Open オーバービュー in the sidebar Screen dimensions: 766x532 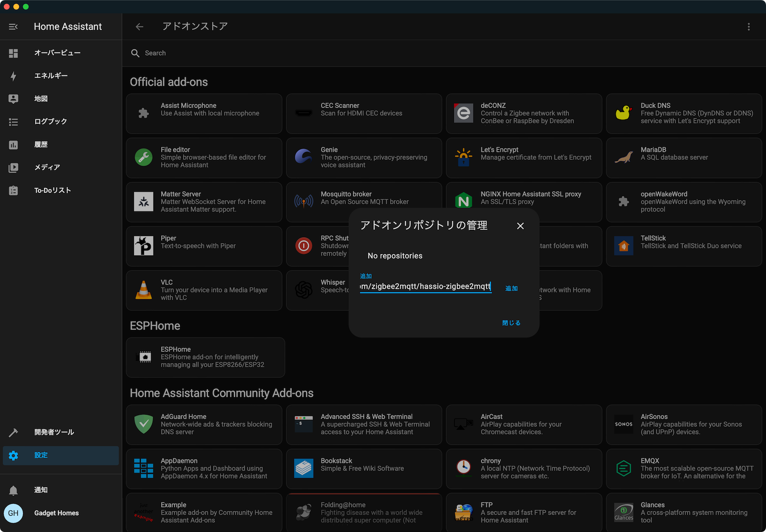[x=61, y=53]
